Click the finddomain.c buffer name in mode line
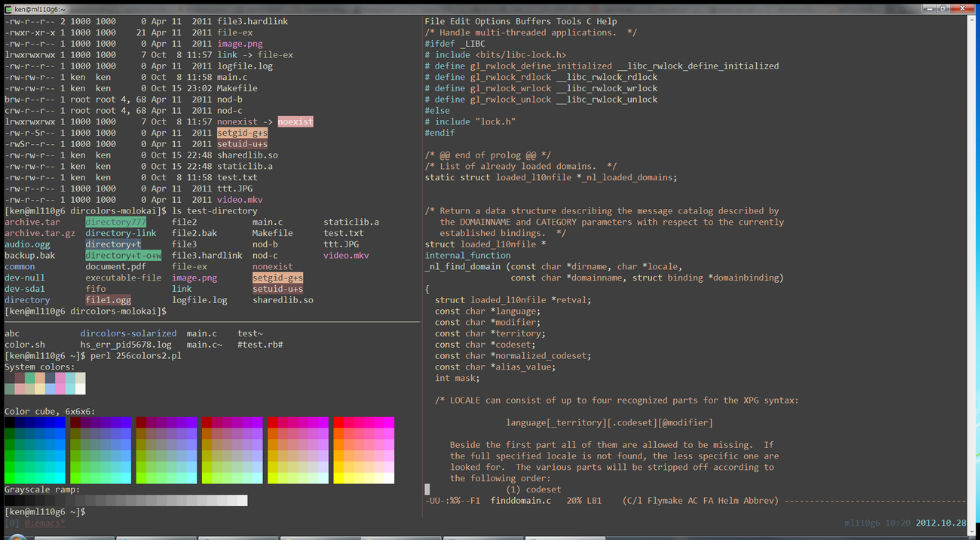 click(x=520, y=501)
